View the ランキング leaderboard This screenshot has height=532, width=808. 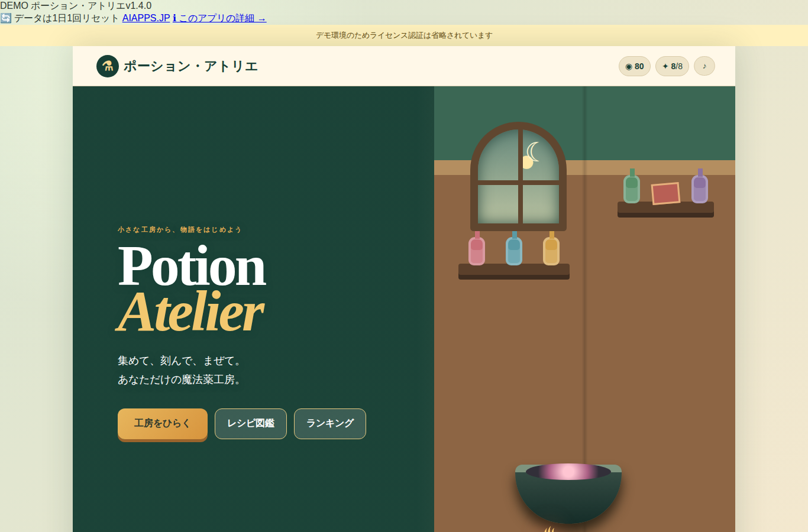click(330, 424)
